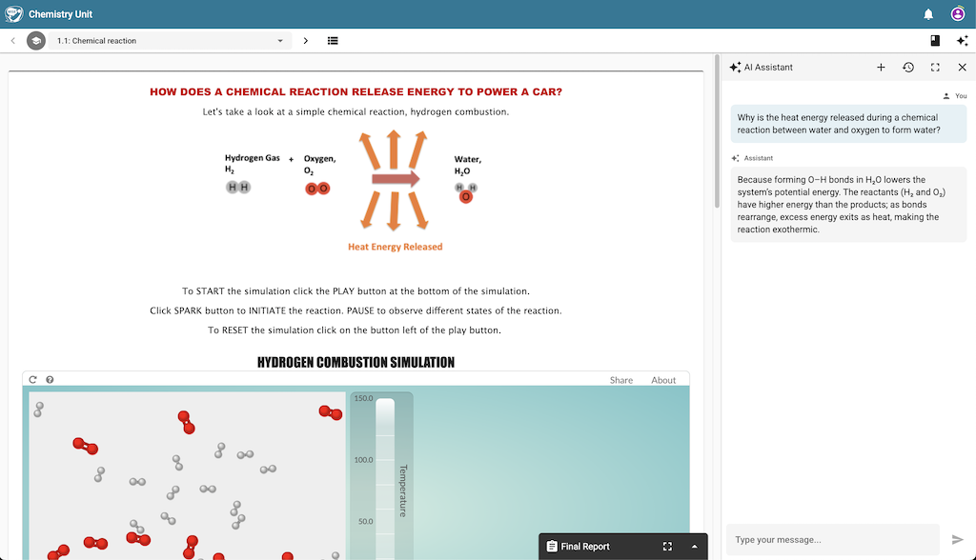The image size is (976, 560).
Task: Open the table of contents list icon
Action: click(x=333, y=41)
